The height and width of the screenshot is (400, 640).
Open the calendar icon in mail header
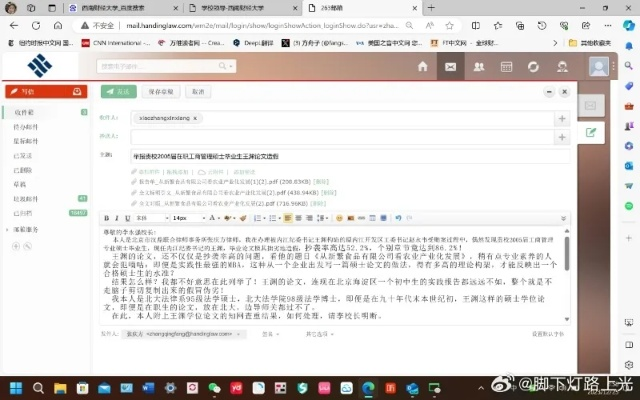click(x=506, y=67)
